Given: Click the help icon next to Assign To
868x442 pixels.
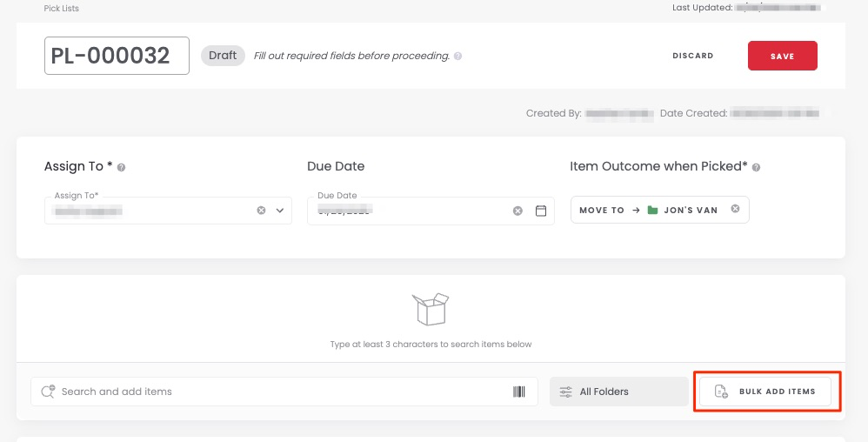Looking at the screenshot, I should tap(122, 167).
